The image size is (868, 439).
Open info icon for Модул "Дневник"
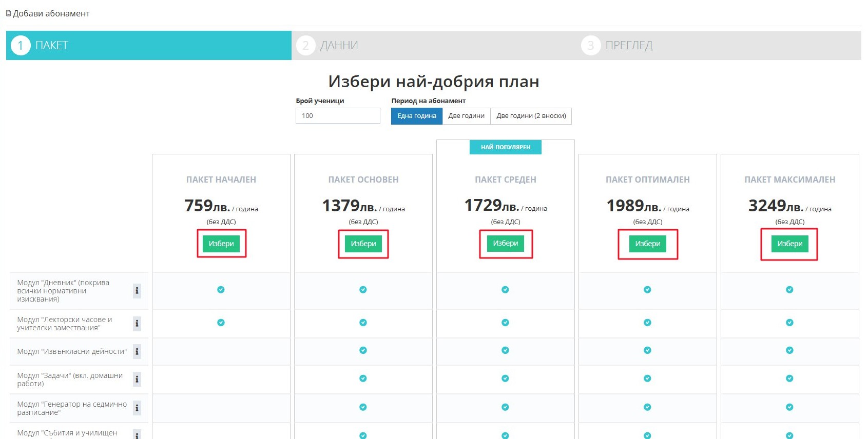tap(137, 291)
